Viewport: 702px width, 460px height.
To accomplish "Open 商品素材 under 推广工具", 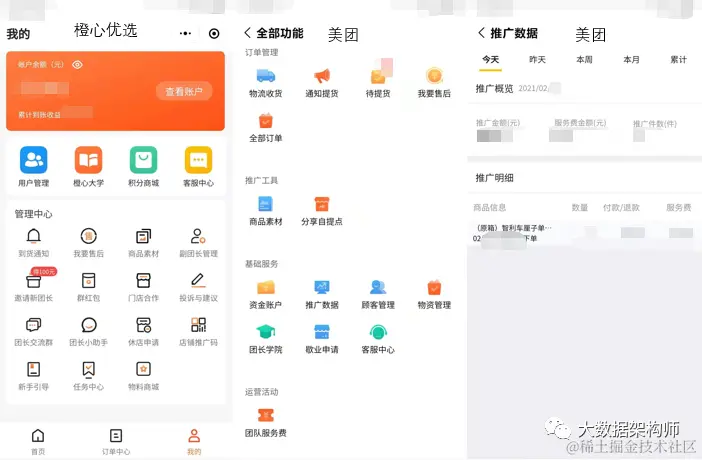I will pyautogui.click(x=265, y=204).
